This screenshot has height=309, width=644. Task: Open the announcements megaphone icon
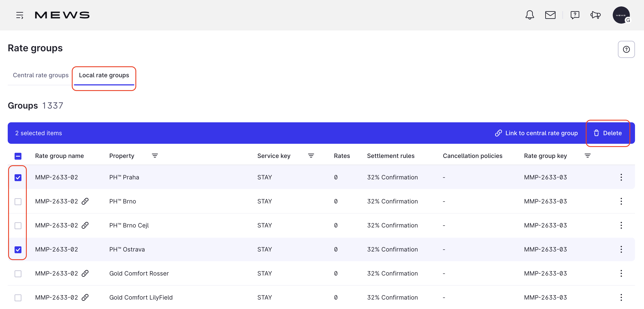click(x=596, y=15)
